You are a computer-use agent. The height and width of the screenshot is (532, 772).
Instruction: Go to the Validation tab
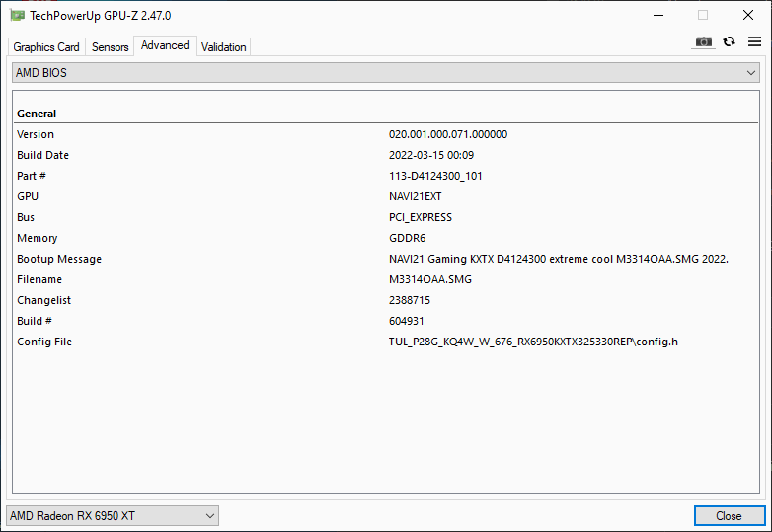click(223, 47)
